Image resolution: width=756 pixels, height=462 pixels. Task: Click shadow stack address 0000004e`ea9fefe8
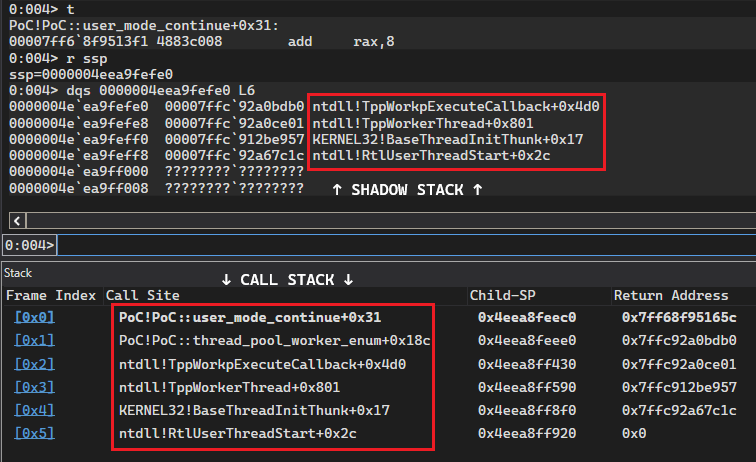(79, 123)
